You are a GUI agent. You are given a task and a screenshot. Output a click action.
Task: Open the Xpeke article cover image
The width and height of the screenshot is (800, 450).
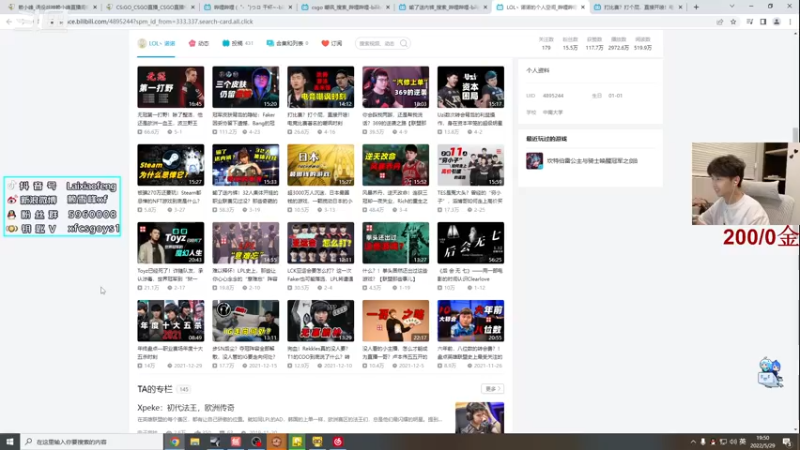point(480,417)
